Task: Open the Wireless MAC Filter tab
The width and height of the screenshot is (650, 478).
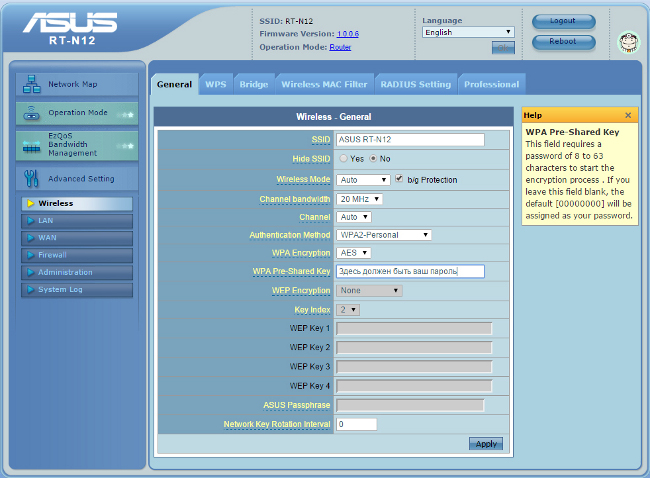Action: pyautogui.click(x=324, y=84)
